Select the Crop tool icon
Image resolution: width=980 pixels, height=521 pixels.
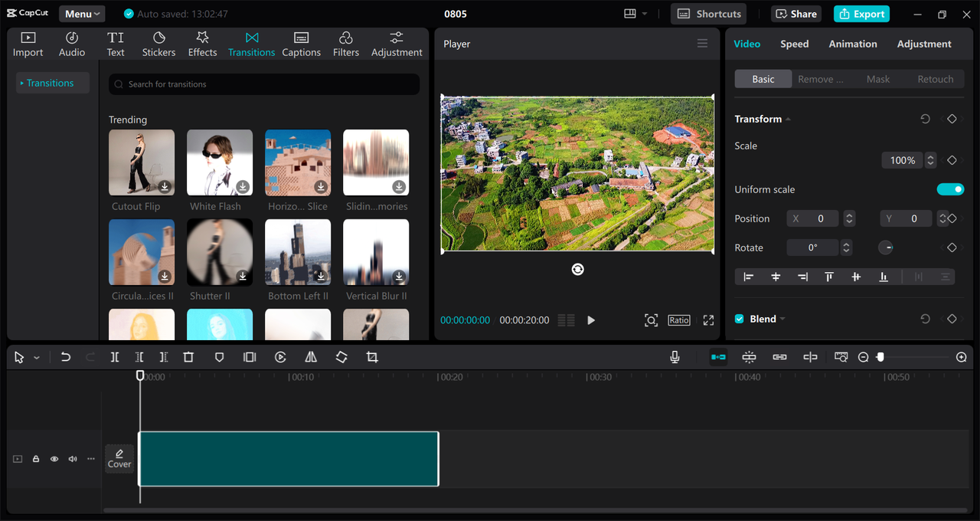coord(372,357)
